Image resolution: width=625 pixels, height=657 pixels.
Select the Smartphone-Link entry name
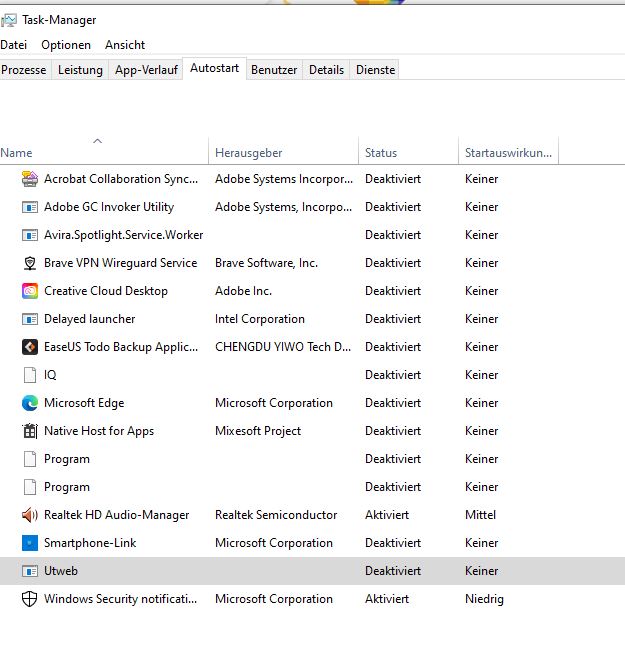coord(90,543)
